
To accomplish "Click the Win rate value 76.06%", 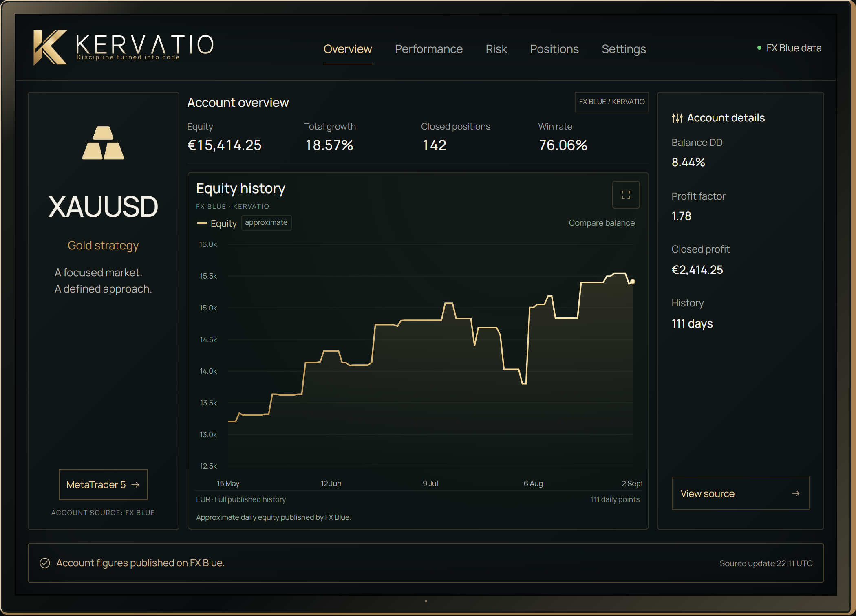I will [x=563, y=145].
